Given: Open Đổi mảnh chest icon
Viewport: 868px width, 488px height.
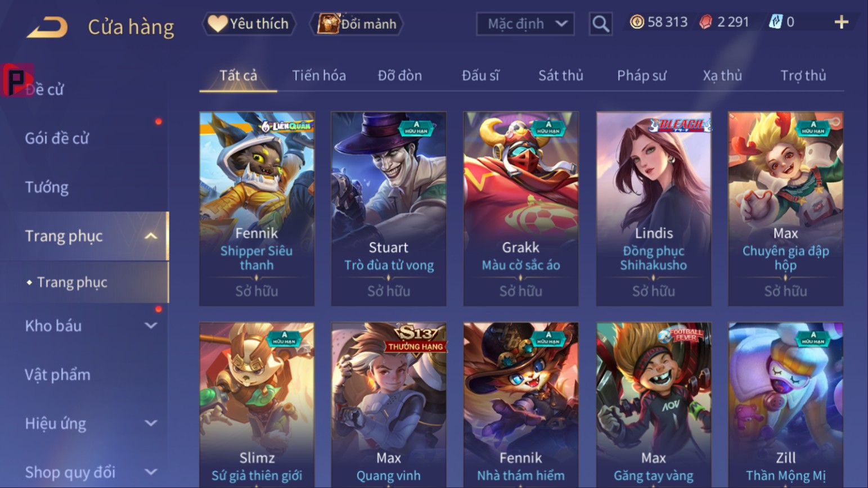Looking at the screenshot, I should [x=329, y=24].
